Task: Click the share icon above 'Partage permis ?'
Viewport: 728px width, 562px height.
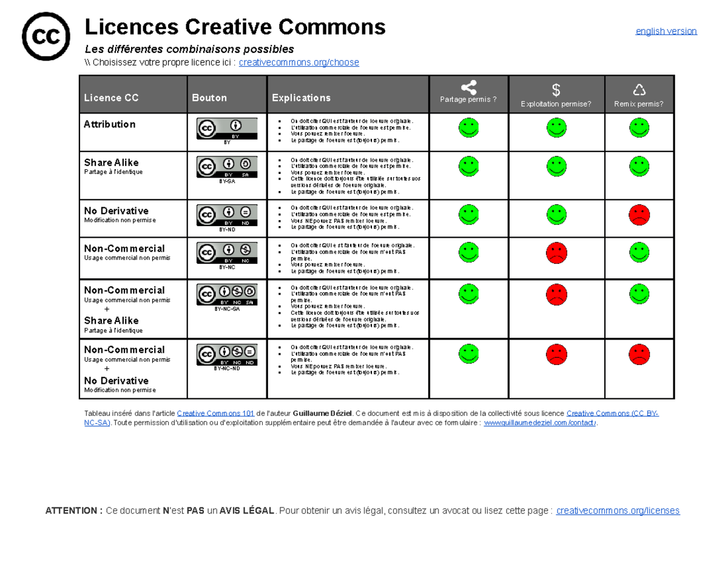Action: pos(468,86)
